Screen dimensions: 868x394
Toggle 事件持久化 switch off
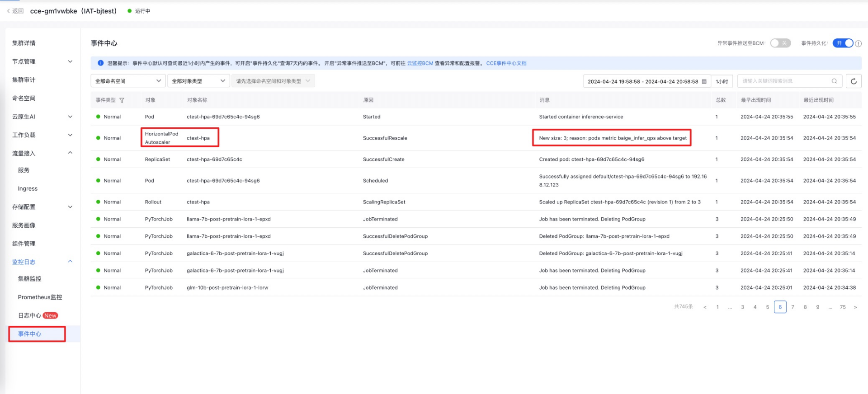pos(843,43)
